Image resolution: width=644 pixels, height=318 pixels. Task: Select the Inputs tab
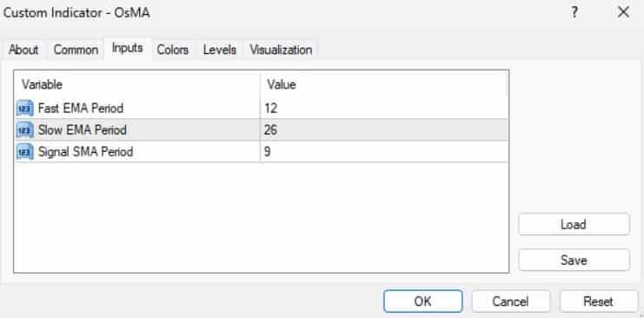127,49
